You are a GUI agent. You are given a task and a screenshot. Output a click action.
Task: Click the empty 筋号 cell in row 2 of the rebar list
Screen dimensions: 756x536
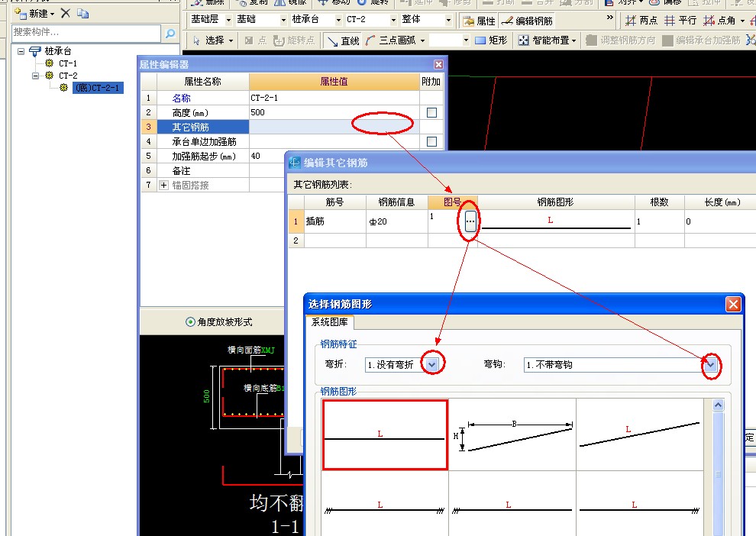[x=334, y=241]
